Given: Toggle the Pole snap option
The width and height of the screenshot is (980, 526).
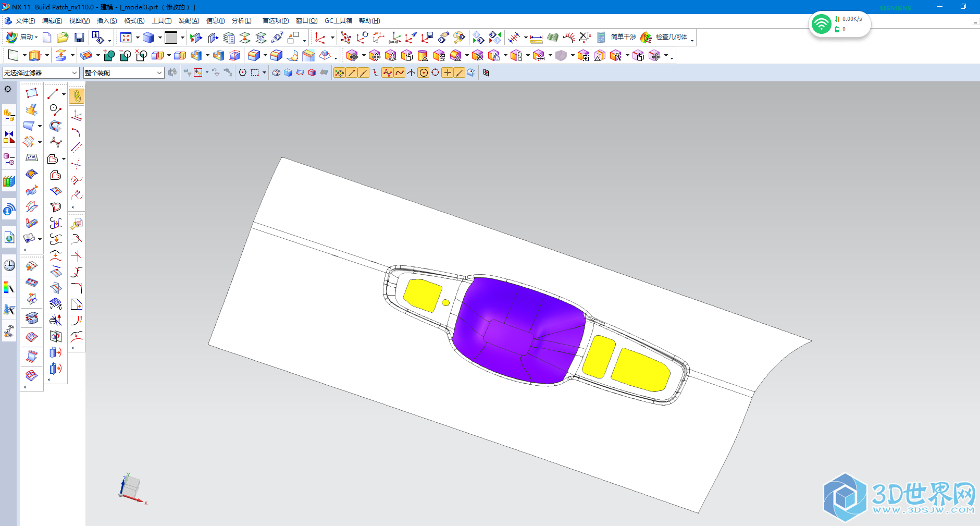Looking at the screenshot, I should click(x=387, y=72).
